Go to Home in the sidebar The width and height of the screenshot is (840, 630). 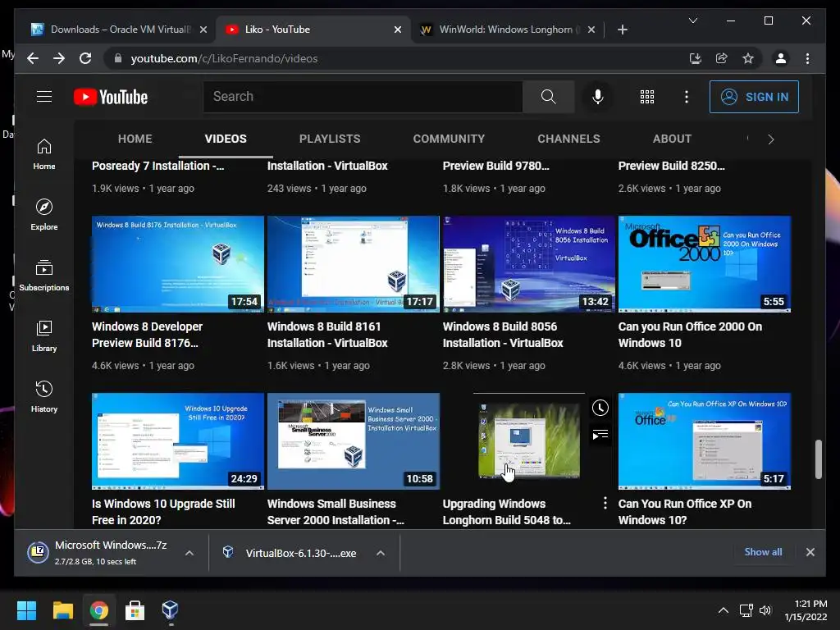coord(44,154)
